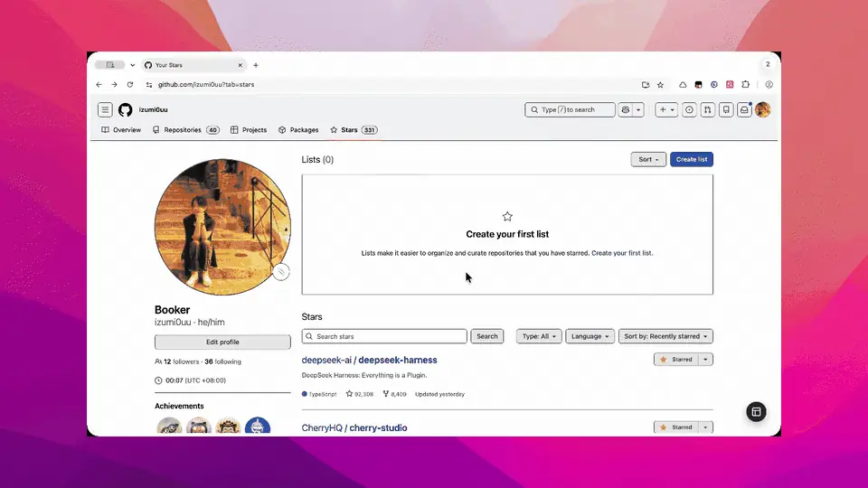Toggle the browser sidebar panel button
This screenshot has width=868, height=488.
click(110, 65)
